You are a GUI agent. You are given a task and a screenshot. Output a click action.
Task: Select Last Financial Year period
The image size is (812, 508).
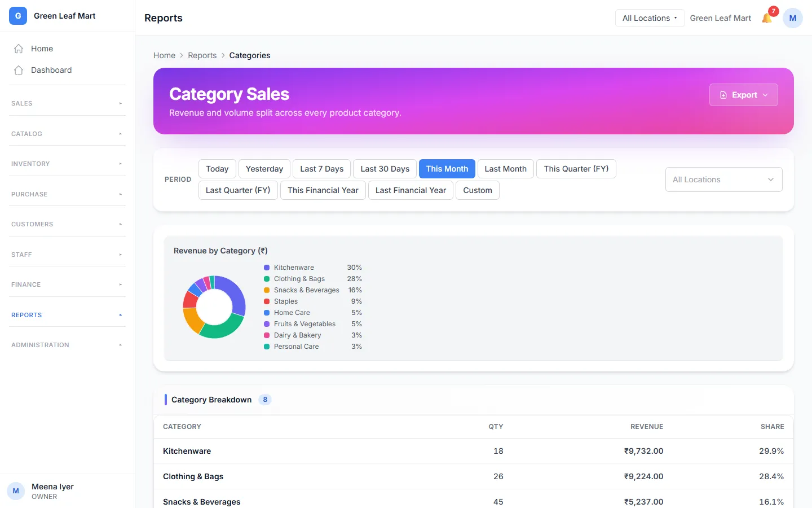pos(411,190)
